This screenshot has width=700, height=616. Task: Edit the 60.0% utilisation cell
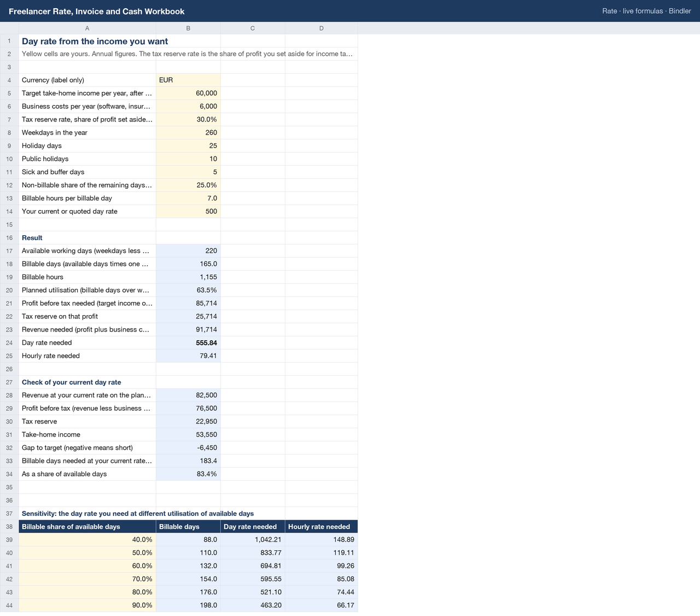click(x=87, y=566)
